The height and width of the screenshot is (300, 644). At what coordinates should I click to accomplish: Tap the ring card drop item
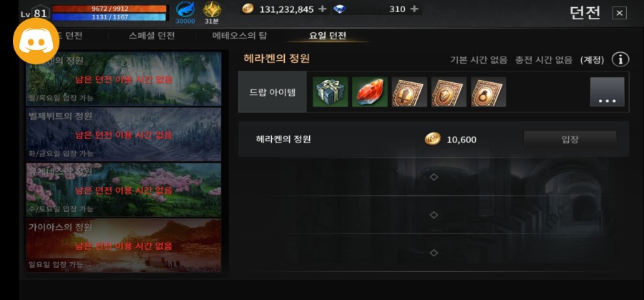pyautogui.click(x=488, y=92)
